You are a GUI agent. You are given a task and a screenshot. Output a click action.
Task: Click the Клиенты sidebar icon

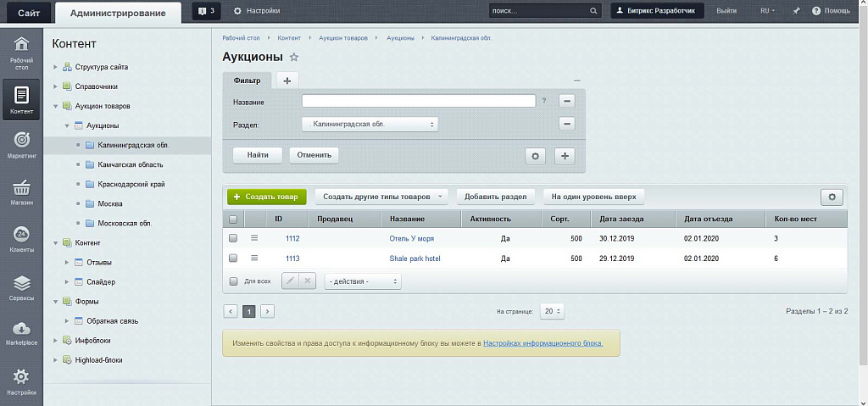[x=22, y=235]
